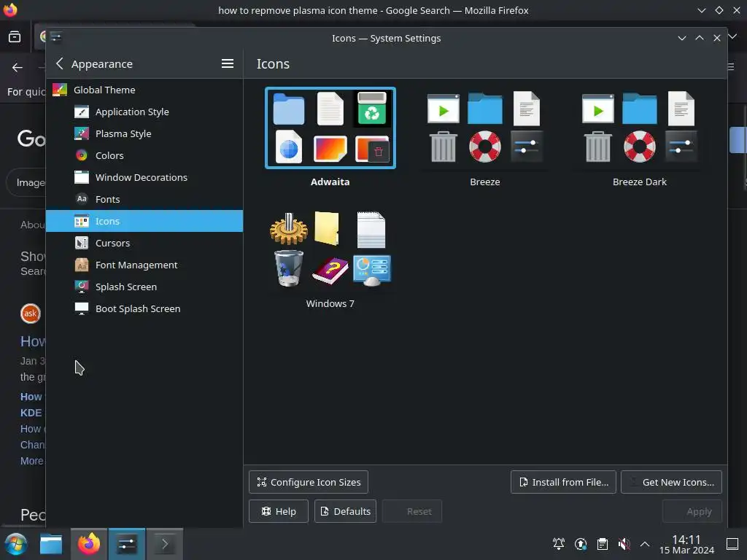Open notifications bell in system tray
The height and width of the screenshot is (560, 747).
tap(558, 544)
